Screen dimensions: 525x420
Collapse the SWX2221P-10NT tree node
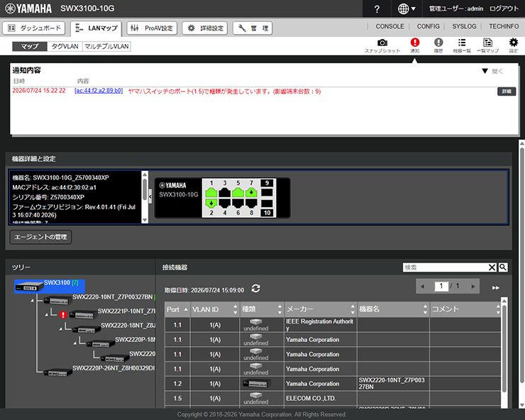(47, 315)
